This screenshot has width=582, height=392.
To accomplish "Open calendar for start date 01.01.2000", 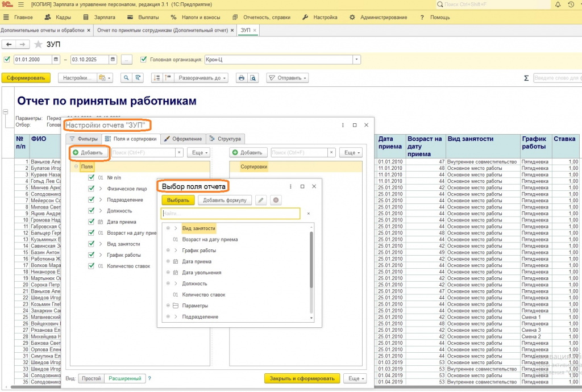I will pyautogui.click(x=56, y=59).
